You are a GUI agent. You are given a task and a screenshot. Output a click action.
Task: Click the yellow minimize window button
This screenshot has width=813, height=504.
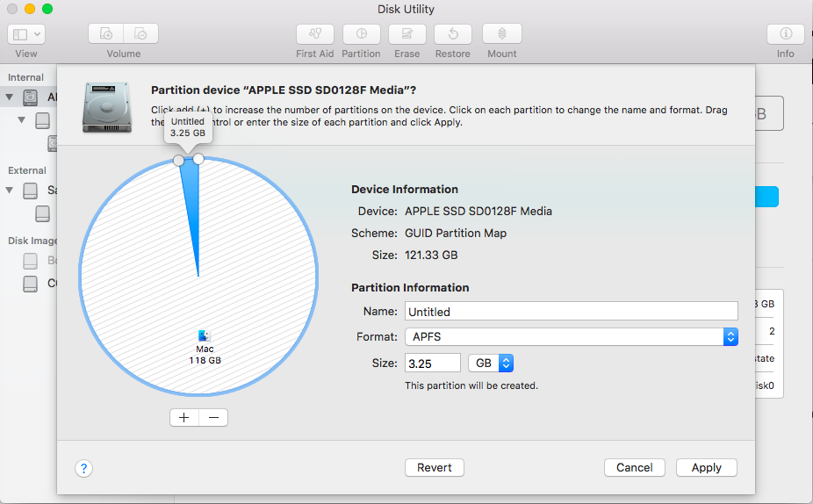point(30,9)
